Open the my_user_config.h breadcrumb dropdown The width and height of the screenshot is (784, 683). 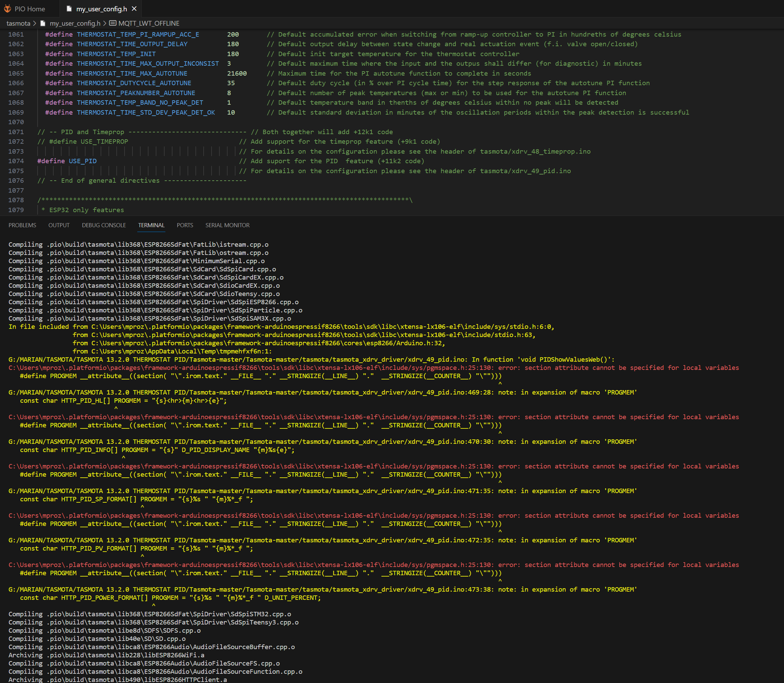[x=75, y=23]
